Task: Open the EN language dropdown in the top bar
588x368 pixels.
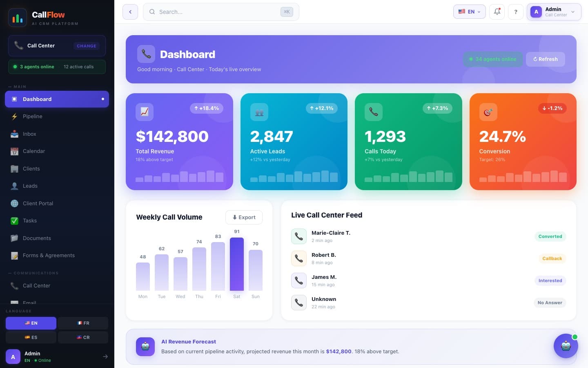Action: tap(470, 12)
